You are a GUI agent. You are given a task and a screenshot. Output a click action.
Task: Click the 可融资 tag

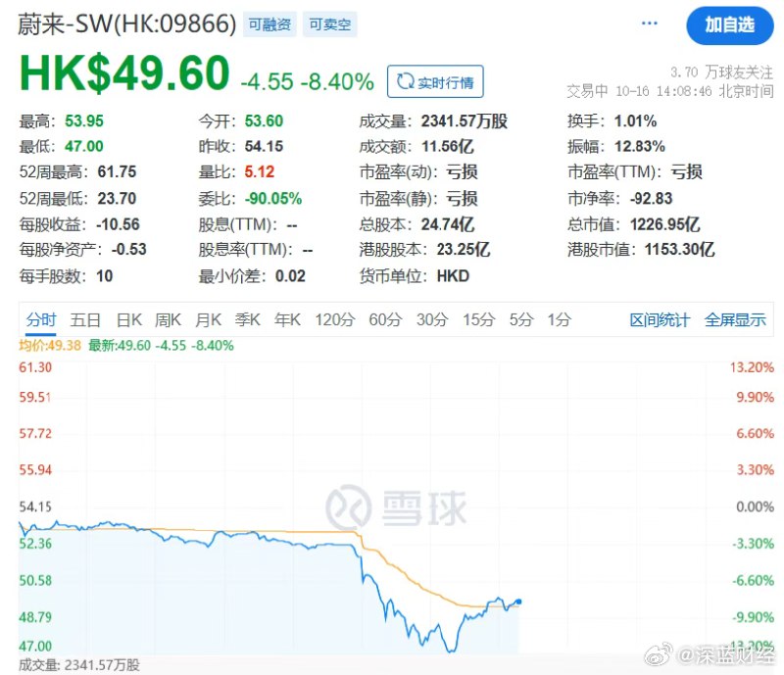[x=269, y=24]
